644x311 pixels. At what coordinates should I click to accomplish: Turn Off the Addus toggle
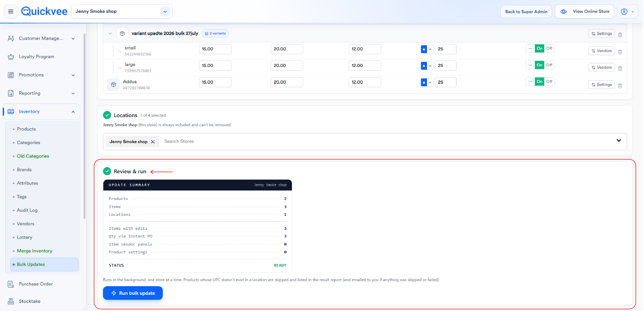point(549,81)
